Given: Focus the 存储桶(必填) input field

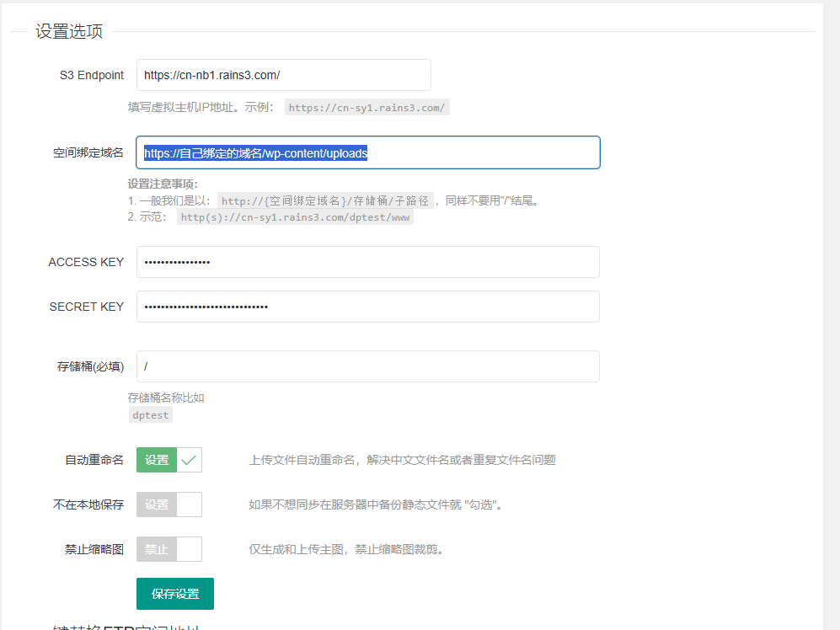Looking at the screenshot, I should [x=367, y=366].
